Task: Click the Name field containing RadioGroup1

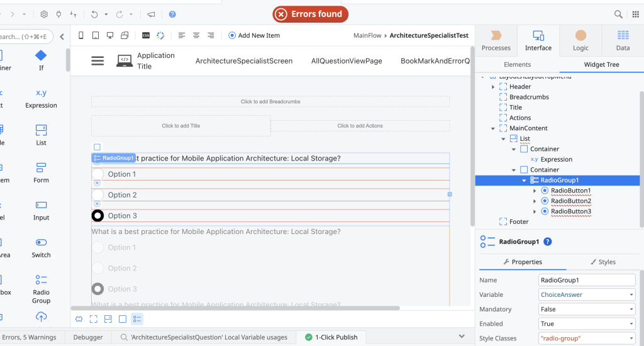Action: pos(587,280)
